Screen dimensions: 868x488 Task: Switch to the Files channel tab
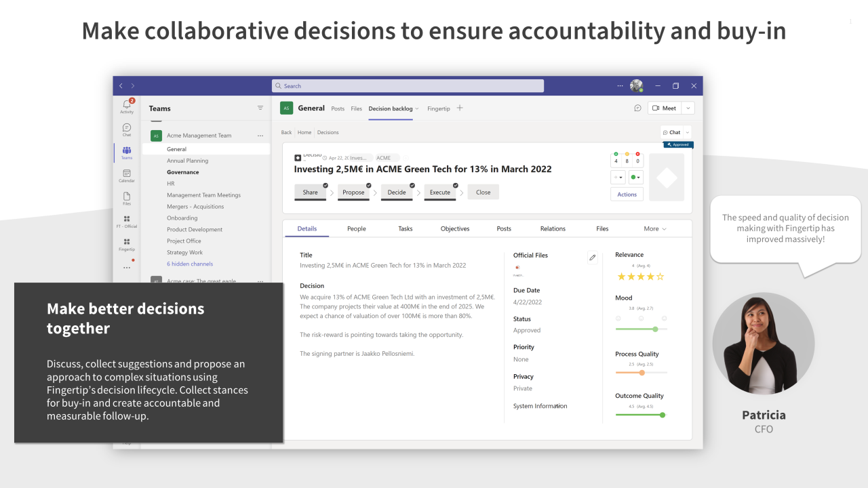tap(357, 108)
